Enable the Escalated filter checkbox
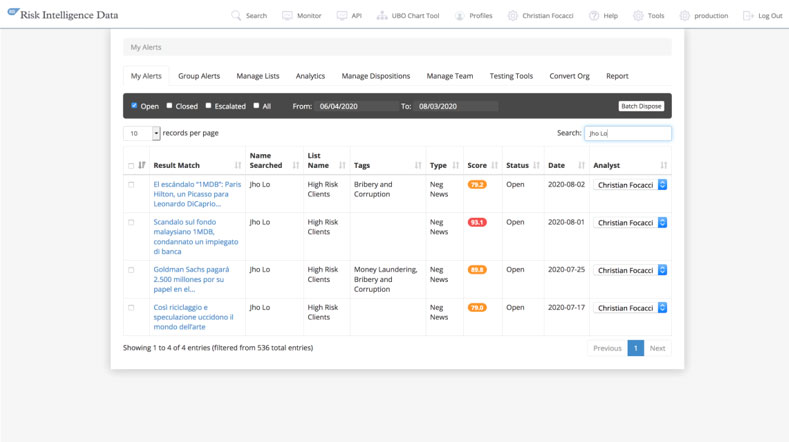 tap(208, 105)
